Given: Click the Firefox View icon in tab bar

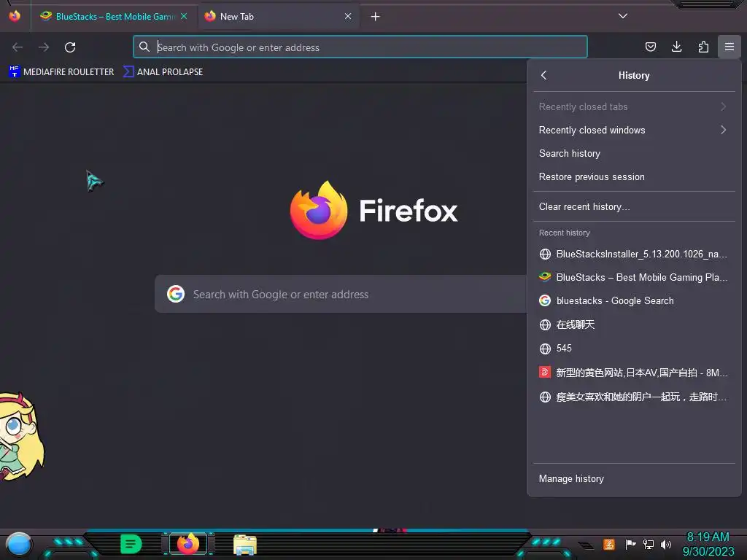Looking at the screenshot, I should pyautogui.click(x=15, y=16).
